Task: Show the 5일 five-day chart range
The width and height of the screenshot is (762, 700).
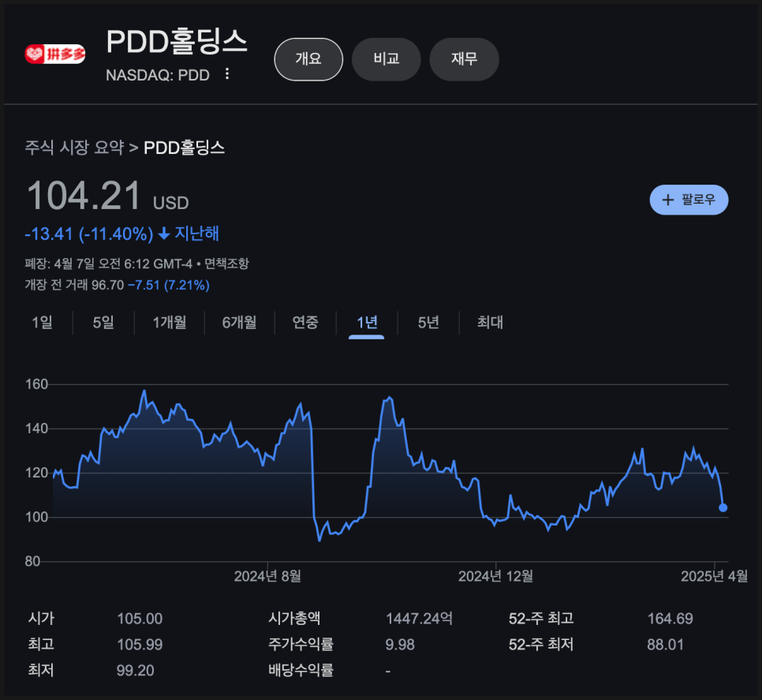Action: coord(103,322)
